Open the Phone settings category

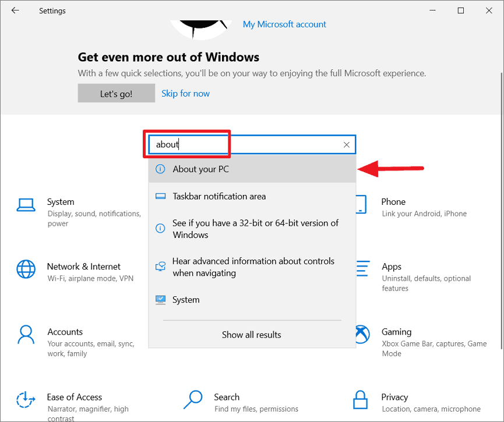412,207
